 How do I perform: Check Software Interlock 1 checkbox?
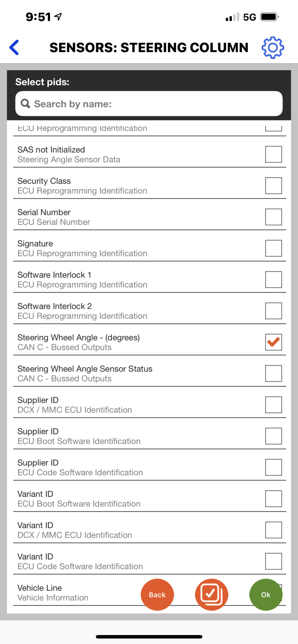click(x=273, y=279)
